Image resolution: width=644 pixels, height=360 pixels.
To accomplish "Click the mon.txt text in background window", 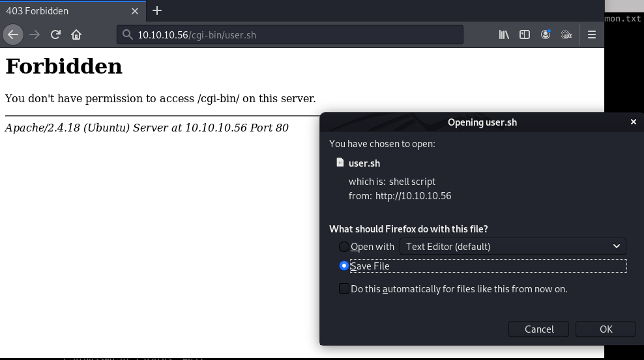I will point(622,18).
